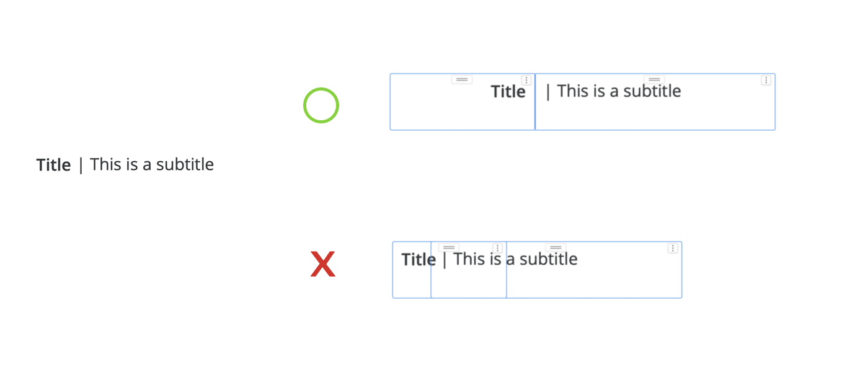Click the drag handle on the narrow overlapping box
Viewport: 868px width, 372px height.
449,247
